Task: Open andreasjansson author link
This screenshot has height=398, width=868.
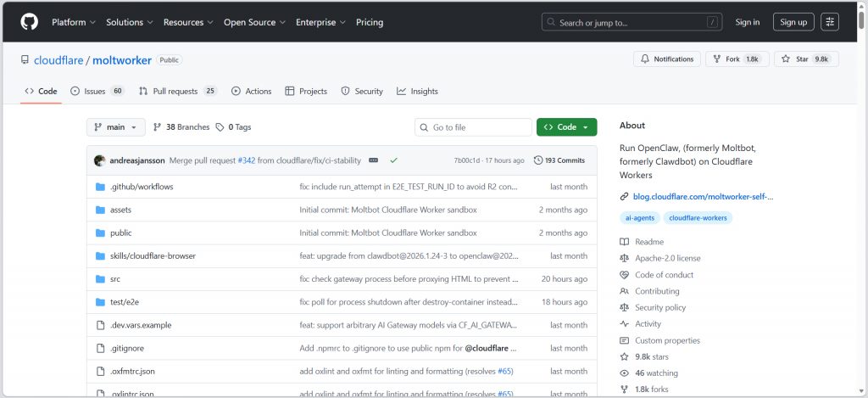Action: click(x=137, y=160)
